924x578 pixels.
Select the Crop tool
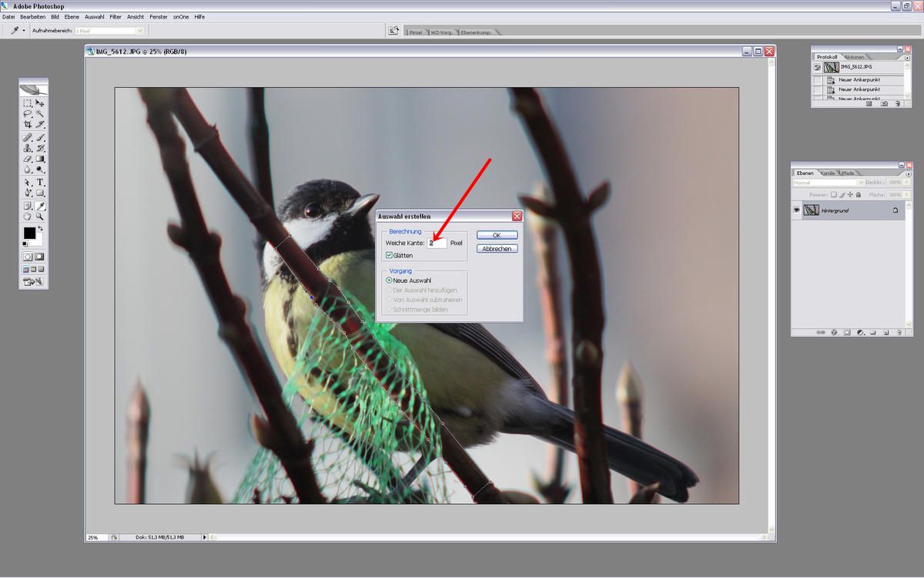[27, 123]
